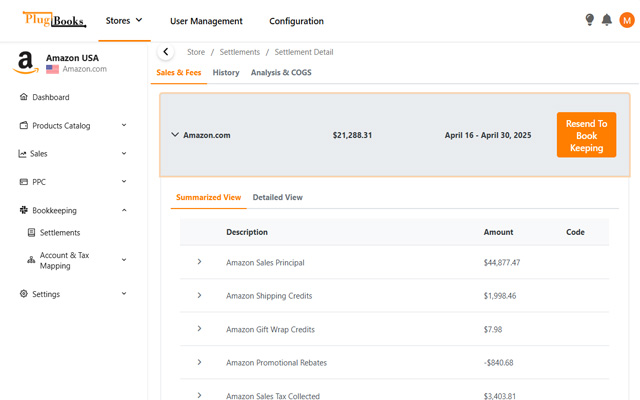Click the Settlement Detail breadcrumb
The height and width of the screenshot is (400, 640).
tap(304, 52)
